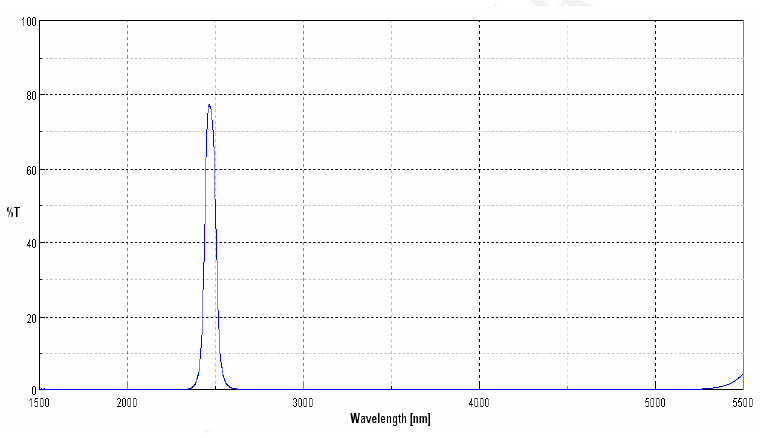
Task: Click the y-axis tick label '40'
Action: coord(31,244)
